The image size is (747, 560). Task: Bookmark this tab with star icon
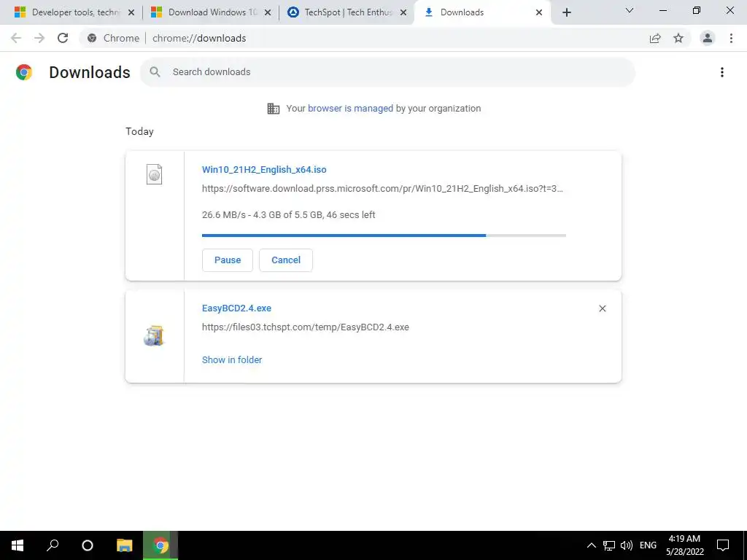coord(678,38)
